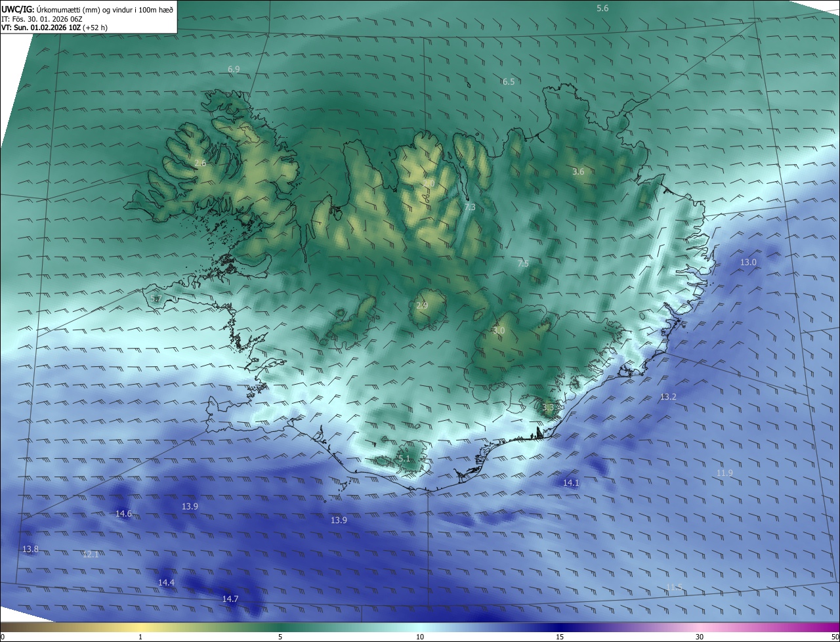Click the 30 tick on the color scale

pos(700,637)
